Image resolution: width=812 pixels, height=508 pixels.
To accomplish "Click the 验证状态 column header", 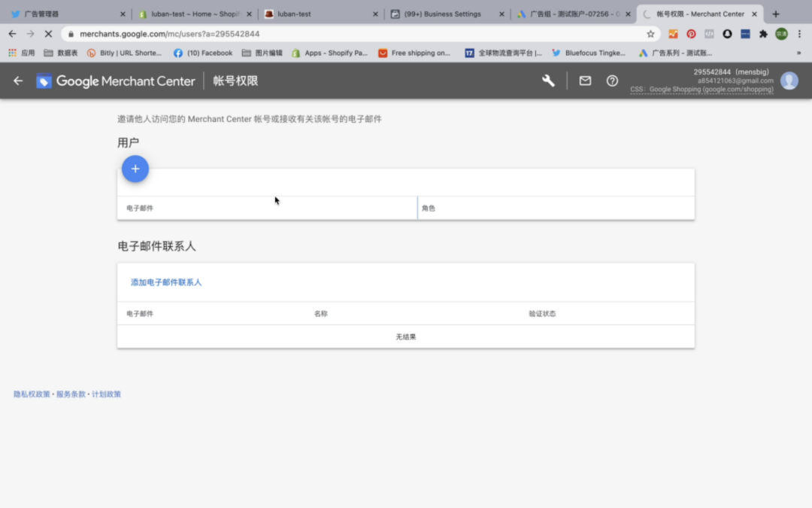I will click(541, 314).
